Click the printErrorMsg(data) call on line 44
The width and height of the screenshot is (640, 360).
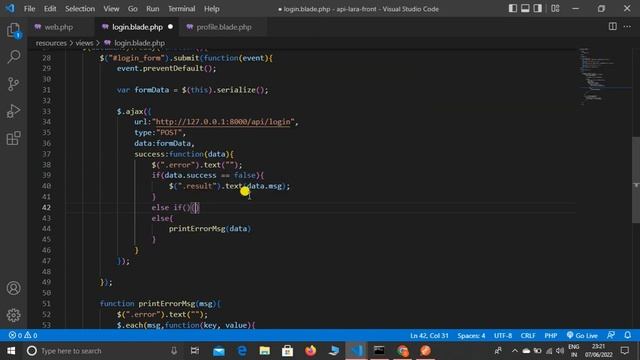(210, 229)
